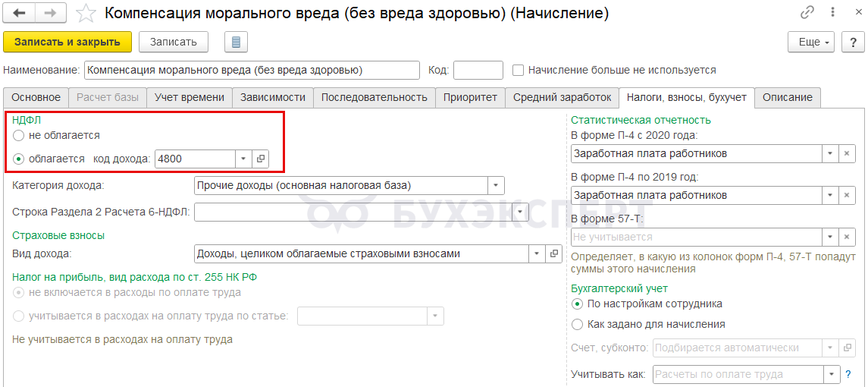This screenshot has height=387, width=868.
Task: Click the Записать и закрыть button
Action: click(x=67, y=42)
